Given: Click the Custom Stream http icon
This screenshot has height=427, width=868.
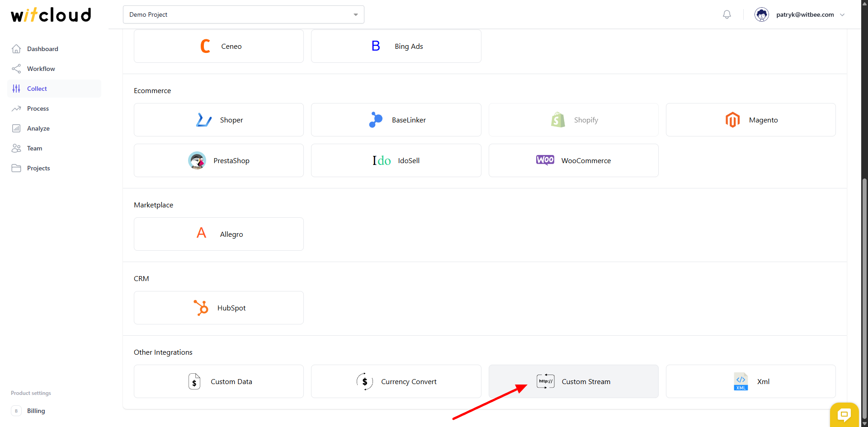Looking at the screenshot, I should [545, 381].
